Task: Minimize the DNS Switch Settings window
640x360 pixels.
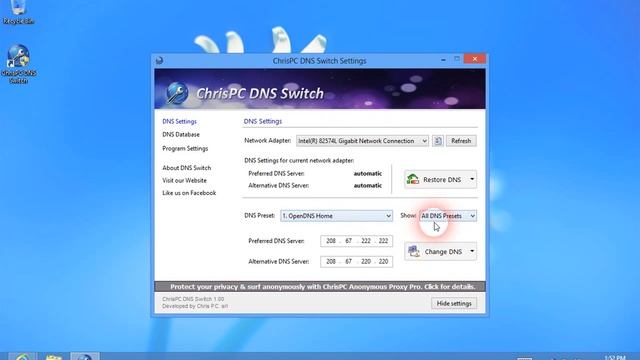Action: (x=443, y=60)
